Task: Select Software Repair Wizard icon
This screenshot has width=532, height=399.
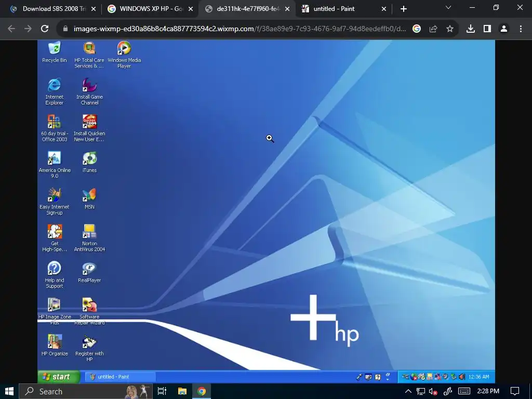Action: pos(89,311)
